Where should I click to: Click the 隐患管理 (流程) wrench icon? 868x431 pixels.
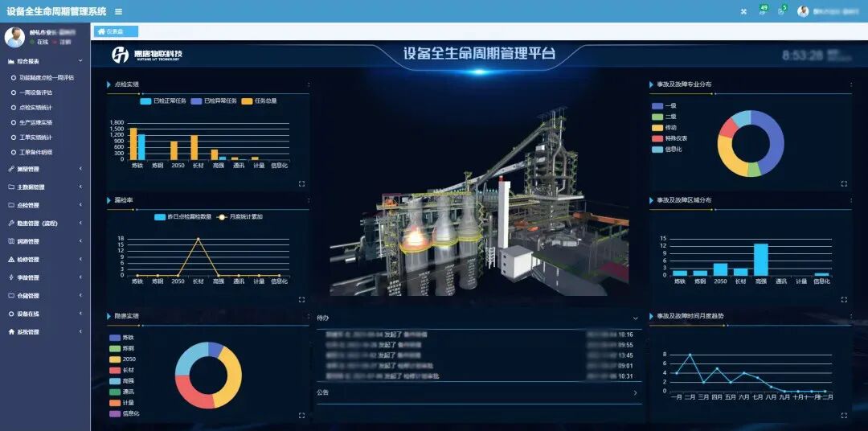click(11, 224)
